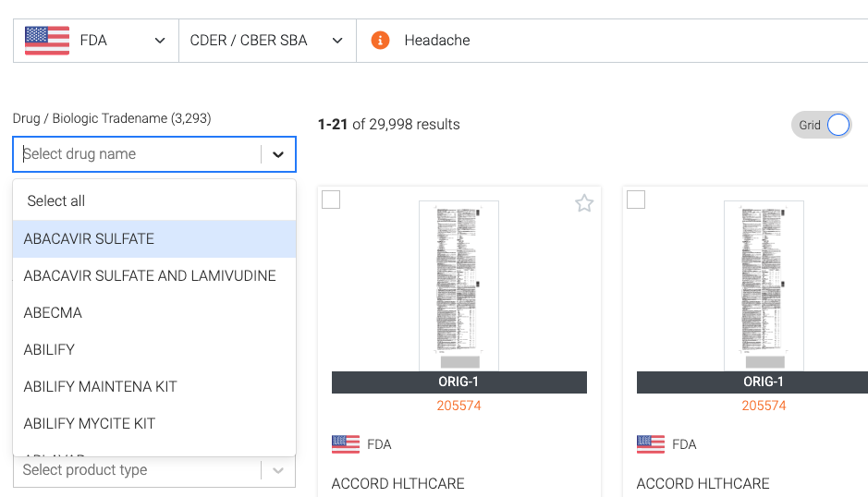
Task: Open the Select product type dropdown
Action: tap(153, 470)
